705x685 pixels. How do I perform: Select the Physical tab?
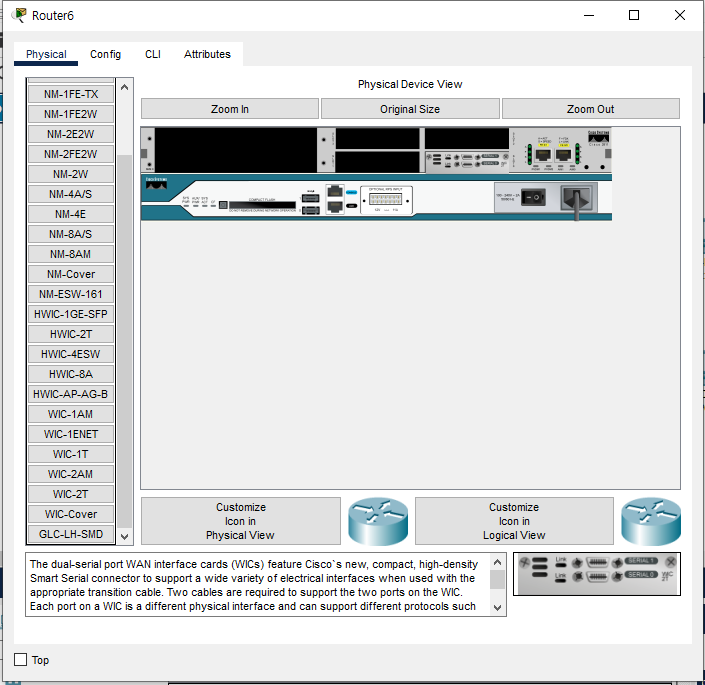[46, 54]
